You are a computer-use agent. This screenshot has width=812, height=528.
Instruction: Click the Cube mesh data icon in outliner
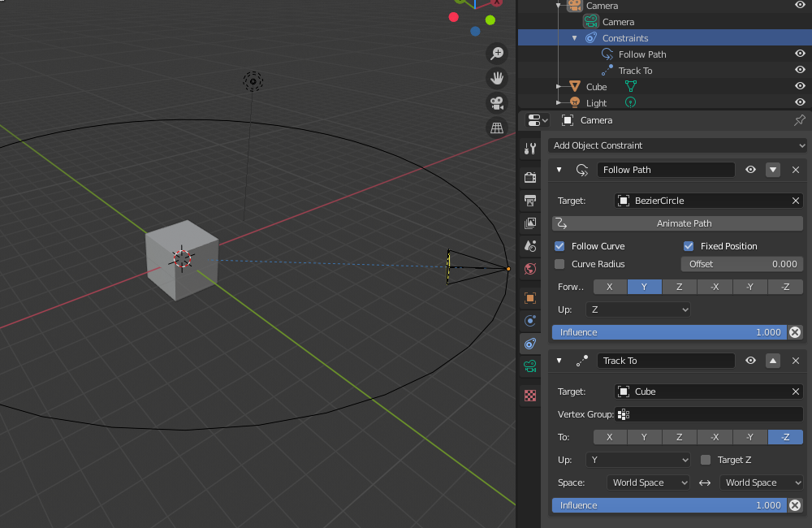pyautogui.click(x=630, y=86)
